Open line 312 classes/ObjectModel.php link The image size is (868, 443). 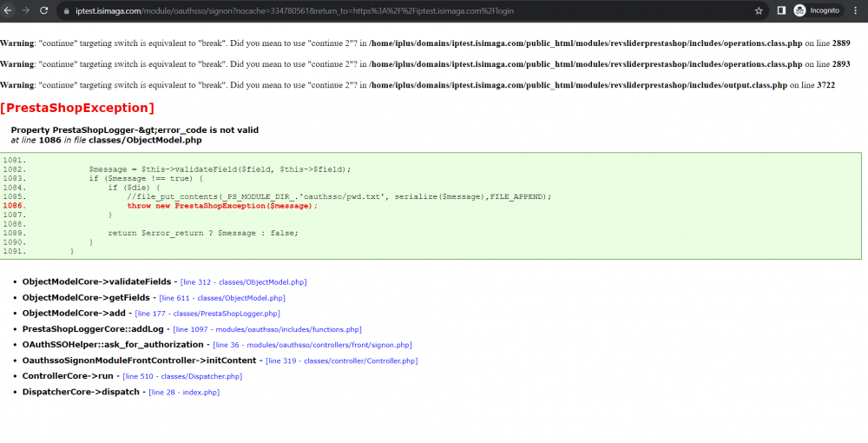pos(244,282)
